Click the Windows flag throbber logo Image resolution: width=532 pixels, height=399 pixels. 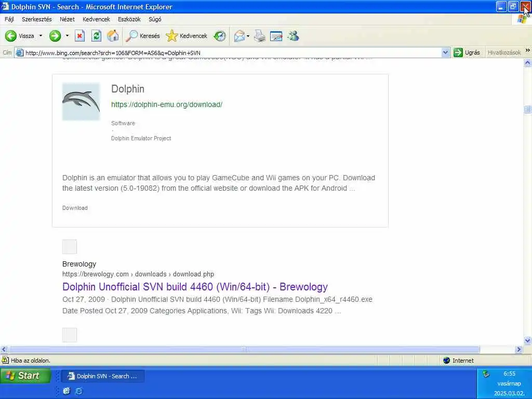(522, 19)
